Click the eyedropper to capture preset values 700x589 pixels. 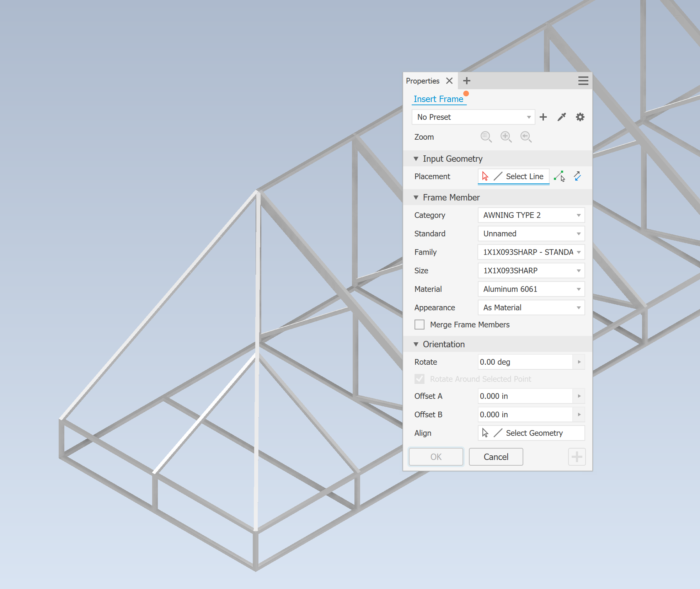[561, 117]
